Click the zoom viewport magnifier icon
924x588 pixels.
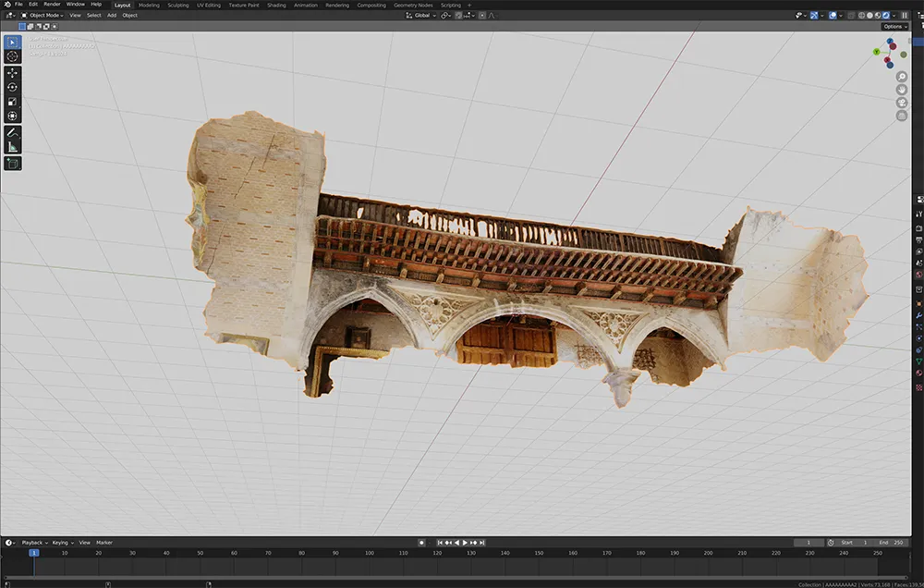pyautogui.click(x=902, y=77)
